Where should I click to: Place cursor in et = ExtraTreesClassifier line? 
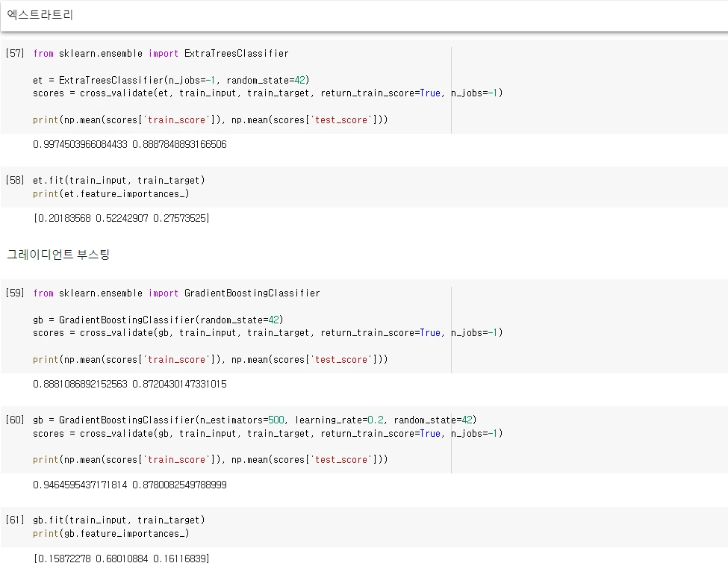(171, 81)
